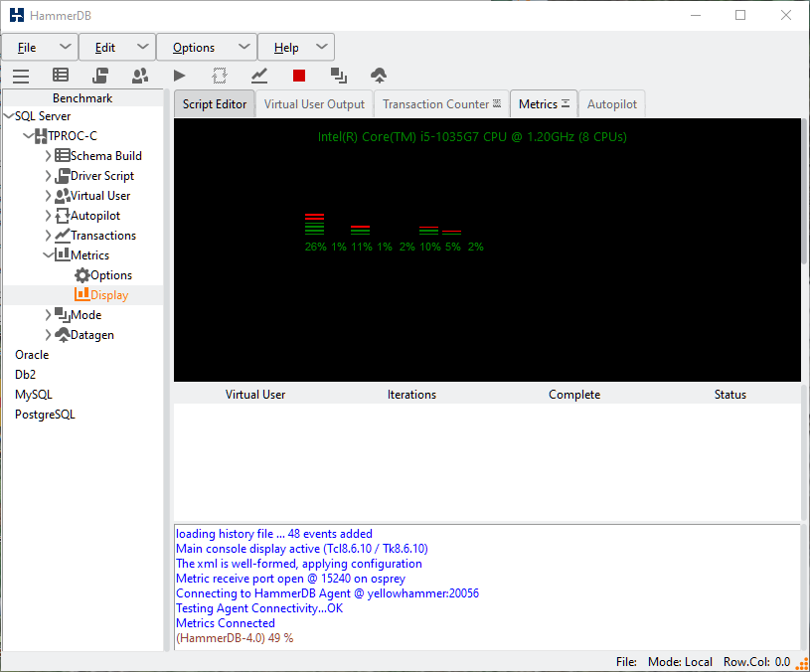Click the Autopilot icon in tree

click(x=62, y=216)
